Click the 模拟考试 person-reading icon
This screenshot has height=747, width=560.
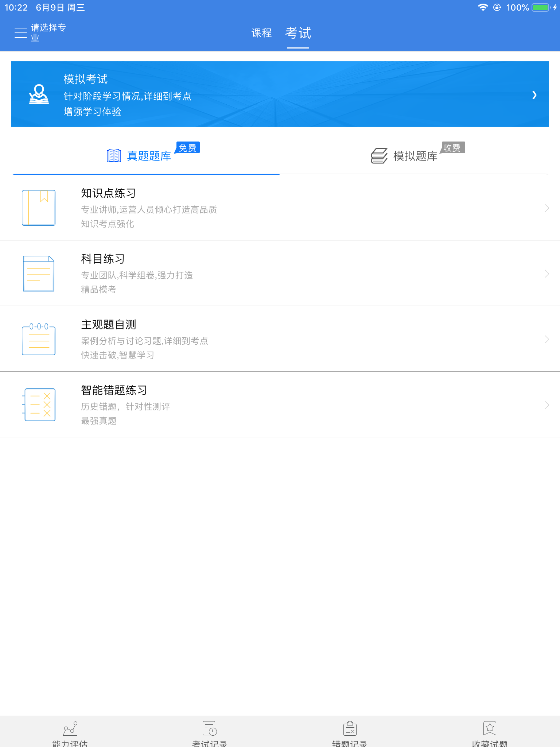[39, 94]
